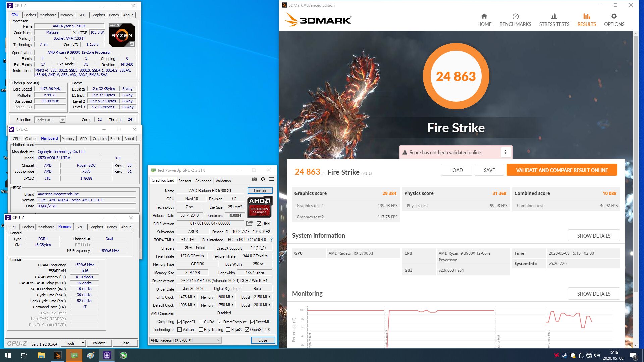
Task: Open 3DMark Results section
Action: [586, 20]
